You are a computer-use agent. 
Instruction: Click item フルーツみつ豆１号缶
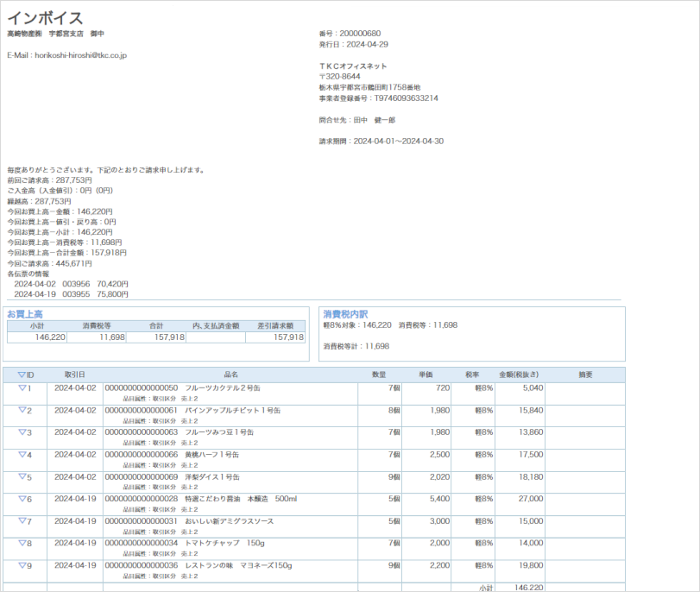click(x=219, y=432)
